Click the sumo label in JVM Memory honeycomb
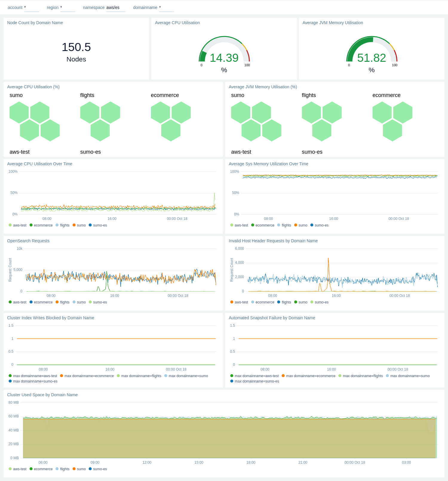Screen dimensions: 448x481 click(x=238, y=95)
